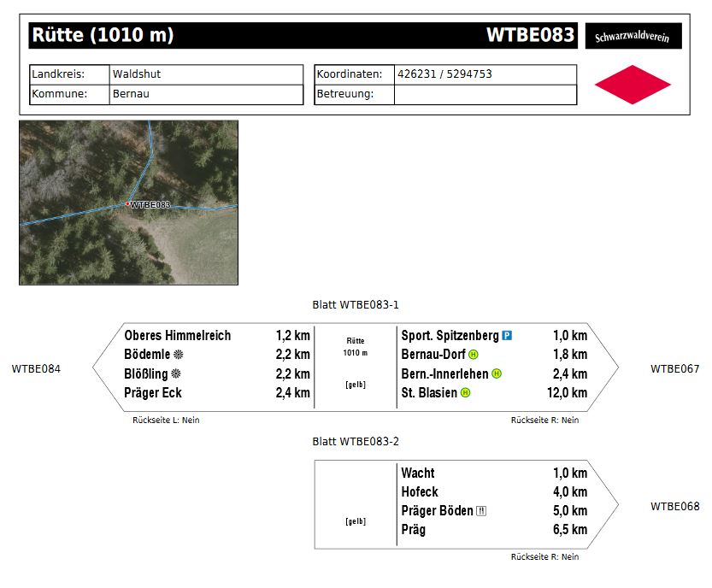This screenshot has width=712, height=588.
Task: Click the restaurant icon beside Präger Böden
Action: pos(481,511)
